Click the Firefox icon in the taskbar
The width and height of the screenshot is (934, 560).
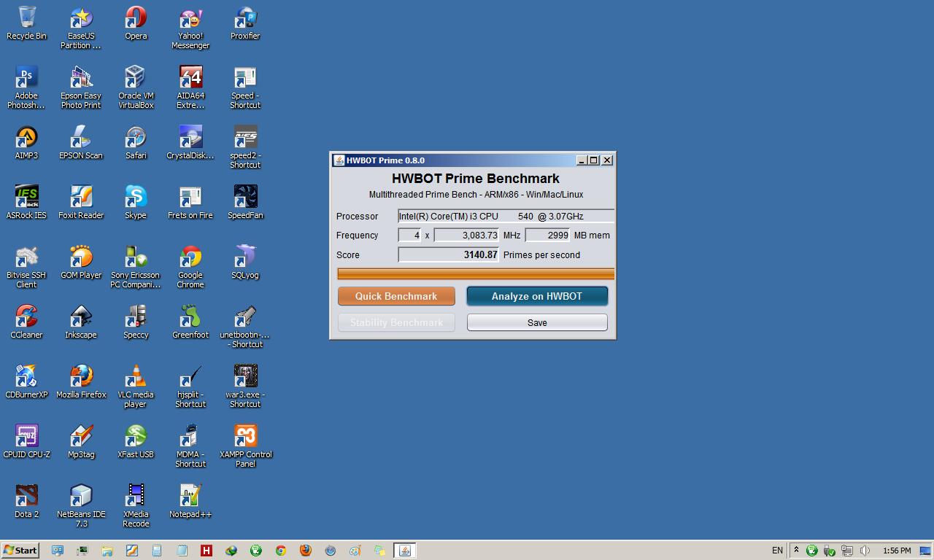305,551
